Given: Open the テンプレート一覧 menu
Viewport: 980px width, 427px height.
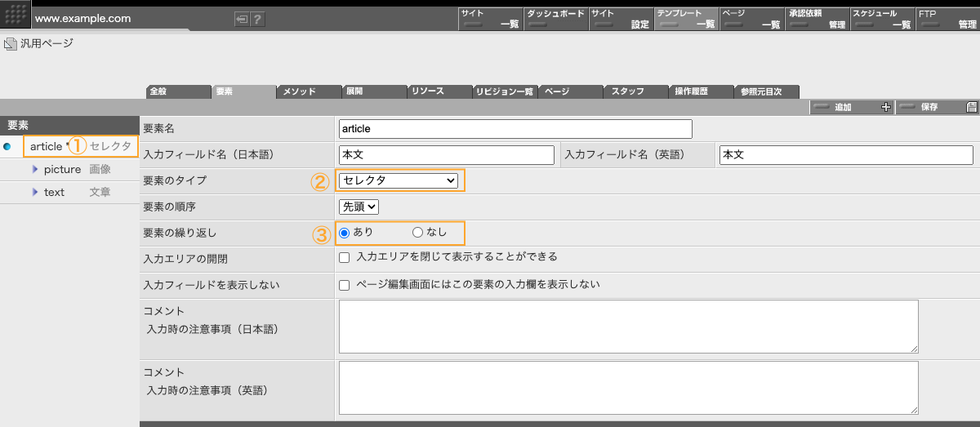Looking at the screenshot, I should [686, 19].
